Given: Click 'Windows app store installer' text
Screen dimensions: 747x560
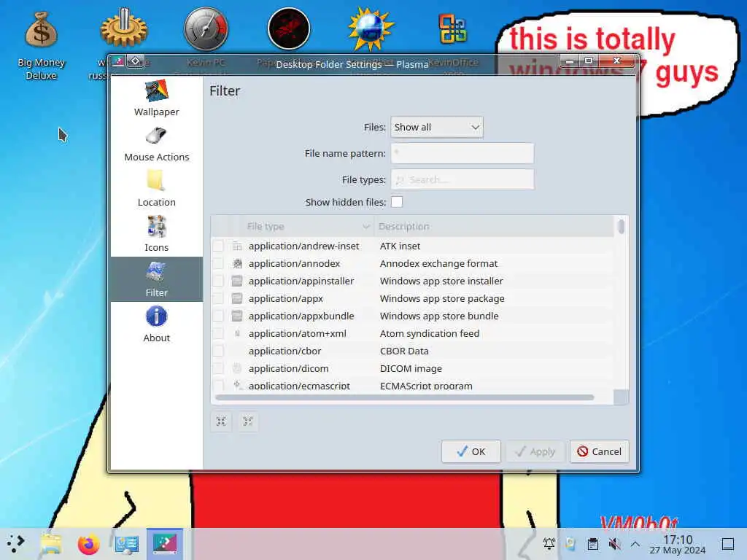Looking at the screenshot, I should pos(441,281).
